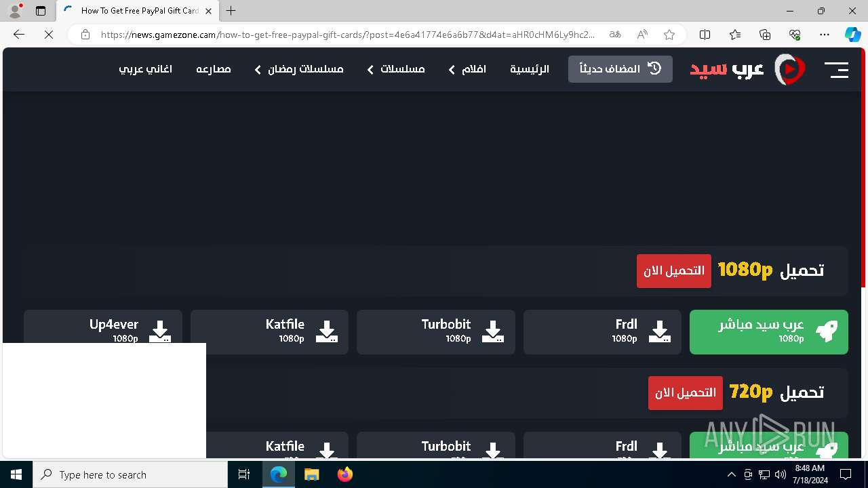Image resolution: width=868 pixels, height=488 pixels.
Task: Open the Collections icon
Action: [765, 35]
